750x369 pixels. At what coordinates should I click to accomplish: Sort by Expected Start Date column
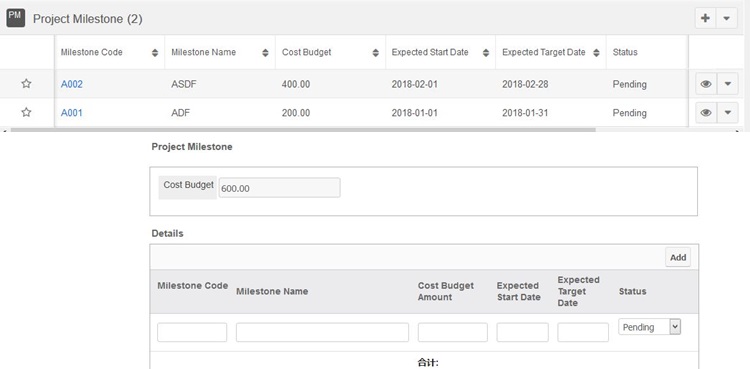tap(486, 53)
